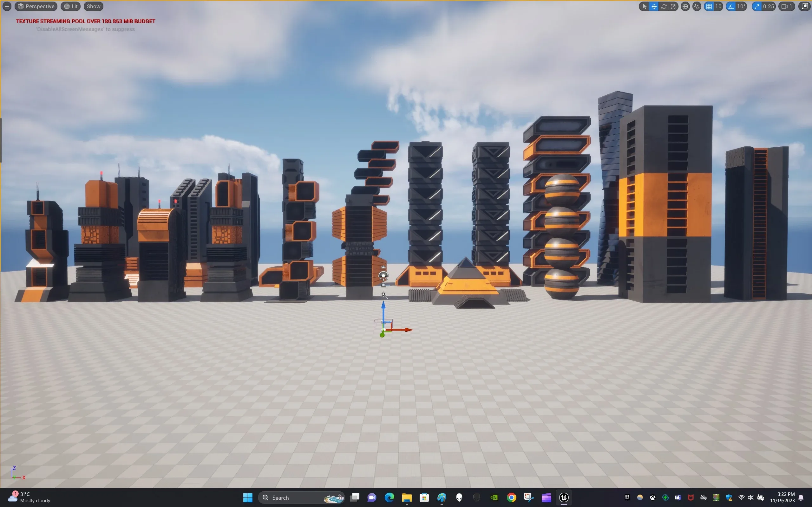Open the camera speed setting
The height and width of the screenshot is (507, 812).
[787, 6]
